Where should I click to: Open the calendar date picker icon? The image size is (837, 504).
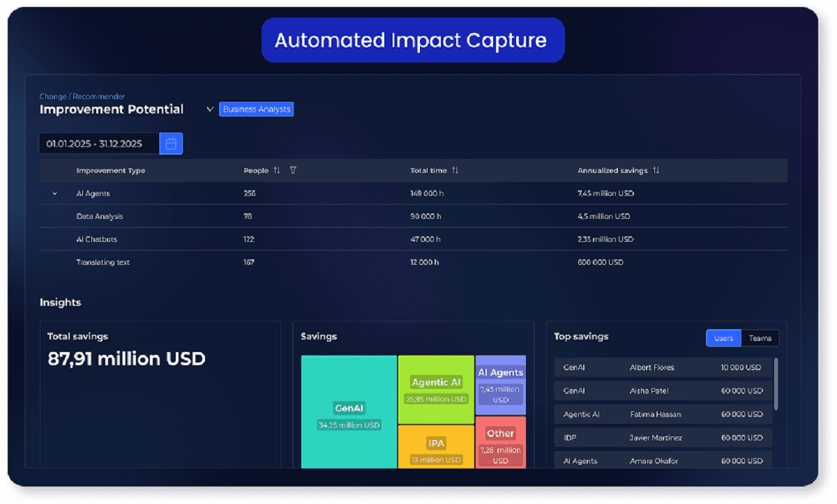[x=171, y=144]
